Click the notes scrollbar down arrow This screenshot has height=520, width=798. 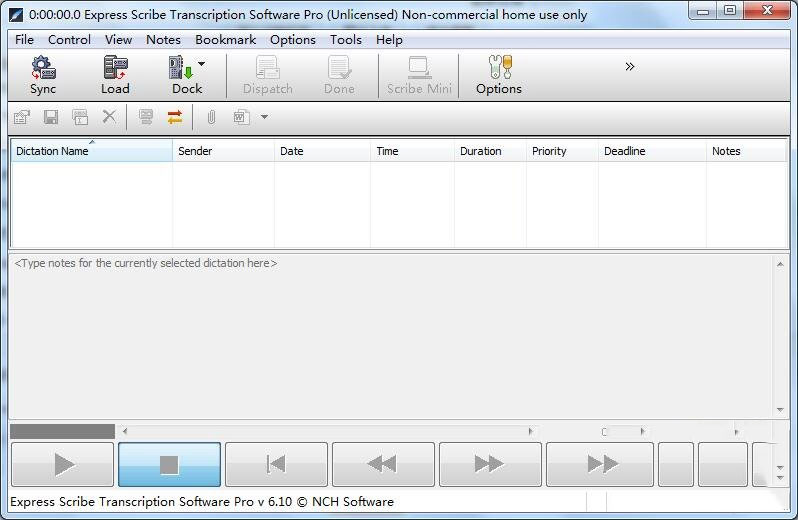pyautogui.click(x=780, y=410)
